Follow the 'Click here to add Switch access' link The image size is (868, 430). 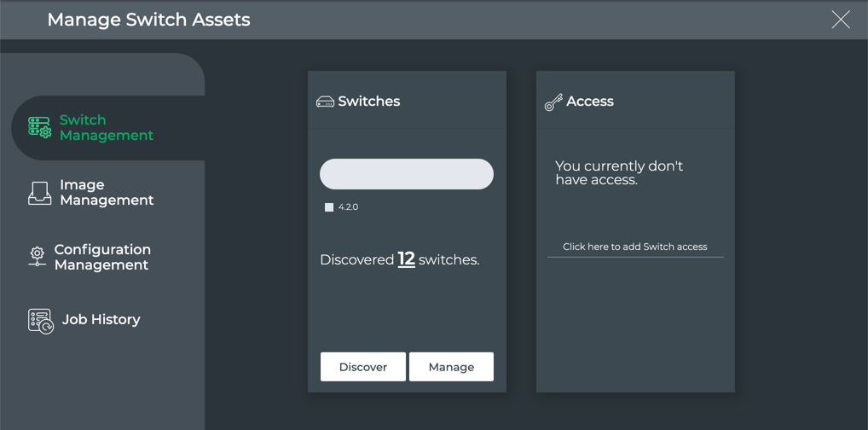point(634,247)
